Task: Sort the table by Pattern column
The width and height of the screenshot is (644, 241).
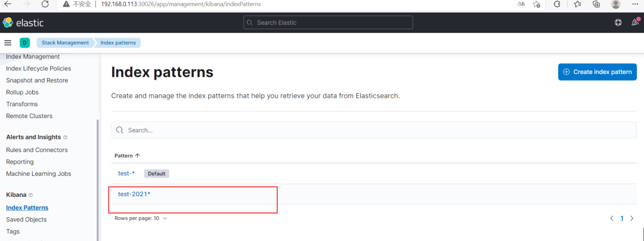Action: tap(127, 156)
